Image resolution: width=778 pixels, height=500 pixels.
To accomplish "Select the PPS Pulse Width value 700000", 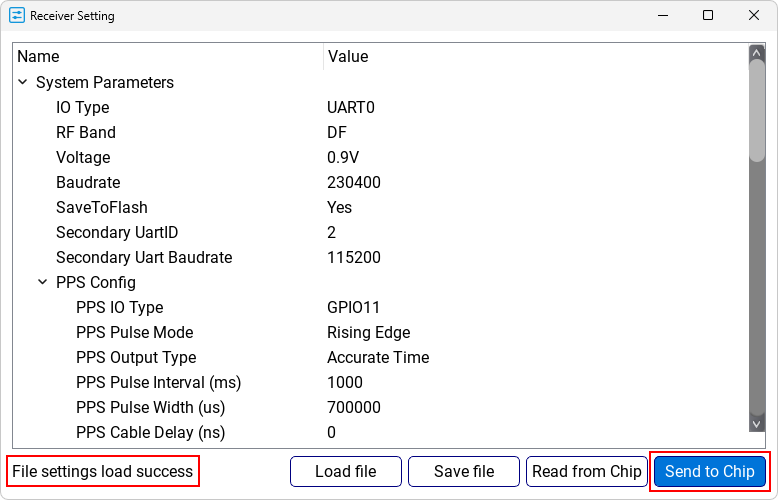I will (354, 408).
